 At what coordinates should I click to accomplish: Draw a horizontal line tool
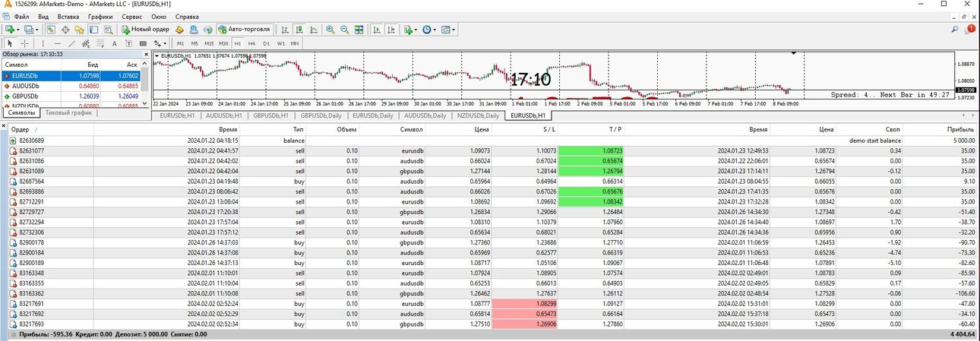click(x=57, y=43)
